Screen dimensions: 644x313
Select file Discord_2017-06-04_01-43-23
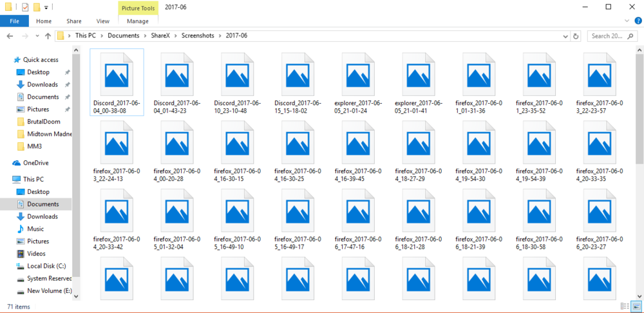click(x=177, y=84)
